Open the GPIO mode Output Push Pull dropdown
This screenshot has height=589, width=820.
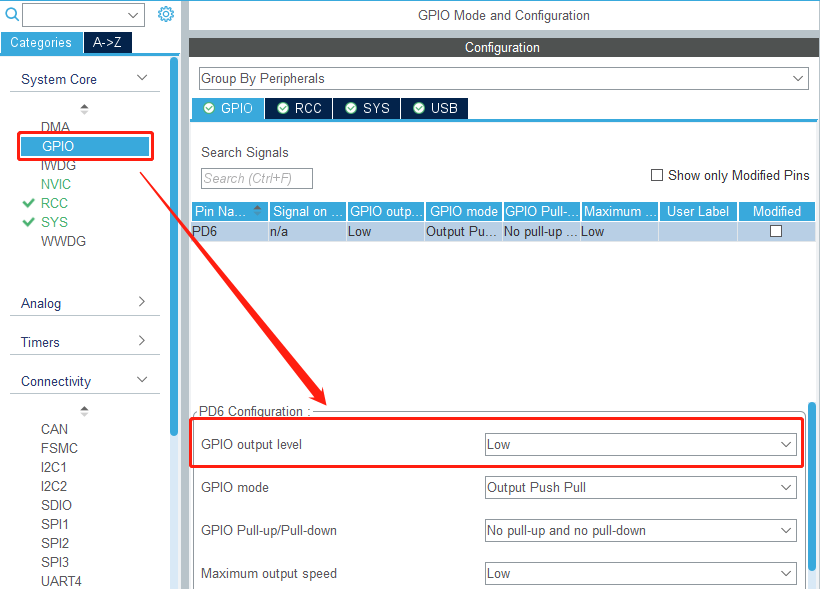click(641, 488)
